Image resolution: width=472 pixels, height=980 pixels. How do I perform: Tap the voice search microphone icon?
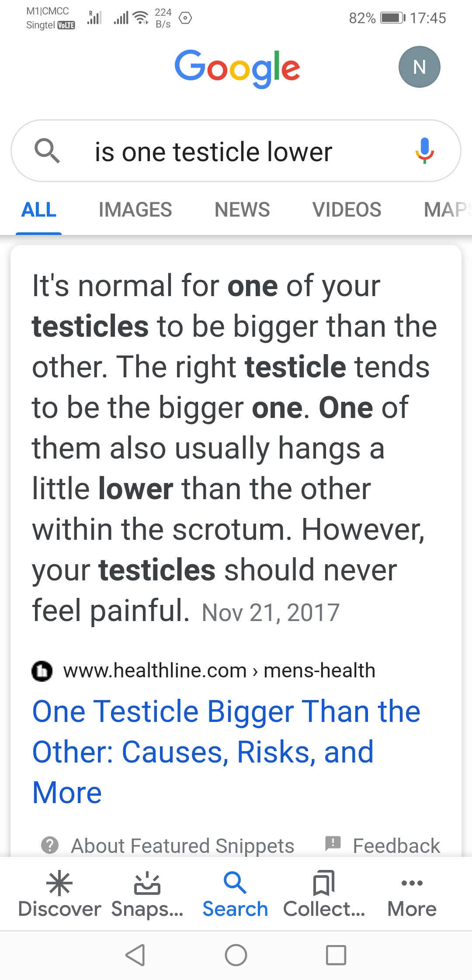click(x=424, y=151)
